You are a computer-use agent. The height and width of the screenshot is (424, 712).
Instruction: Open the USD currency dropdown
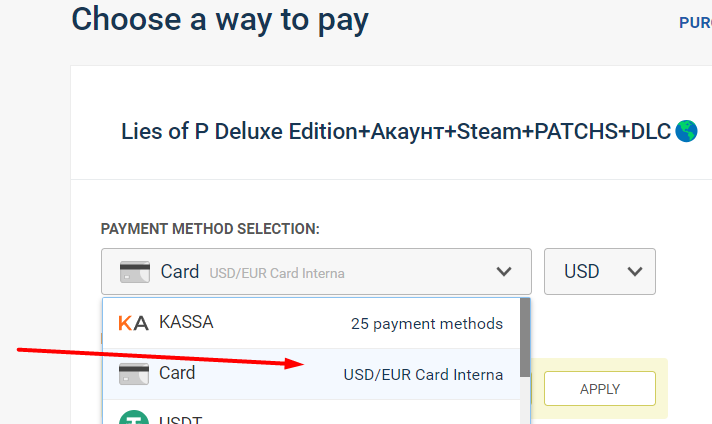(x=599, y=272)
